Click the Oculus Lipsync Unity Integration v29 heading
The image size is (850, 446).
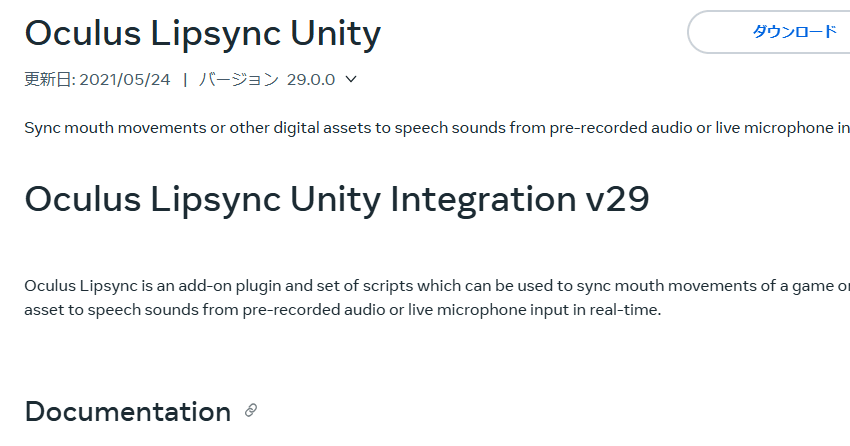tap(337, 200)
